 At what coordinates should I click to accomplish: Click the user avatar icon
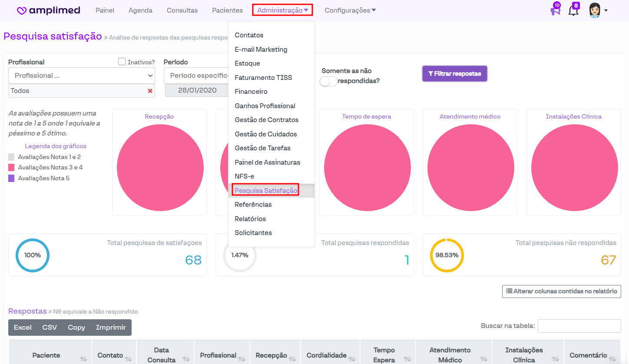pyautogui.click(x=594, y=10)
